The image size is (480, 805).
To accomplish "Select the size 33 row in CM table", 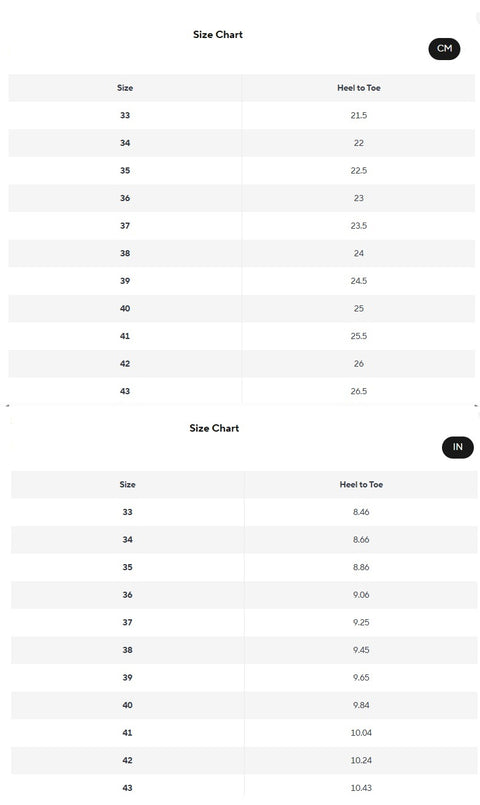I will pyautogui.click(x=242, y=116).
